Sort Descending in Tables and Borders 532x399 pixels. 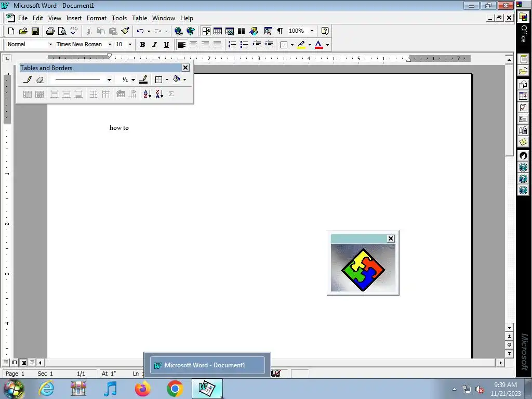click(159, 94)
